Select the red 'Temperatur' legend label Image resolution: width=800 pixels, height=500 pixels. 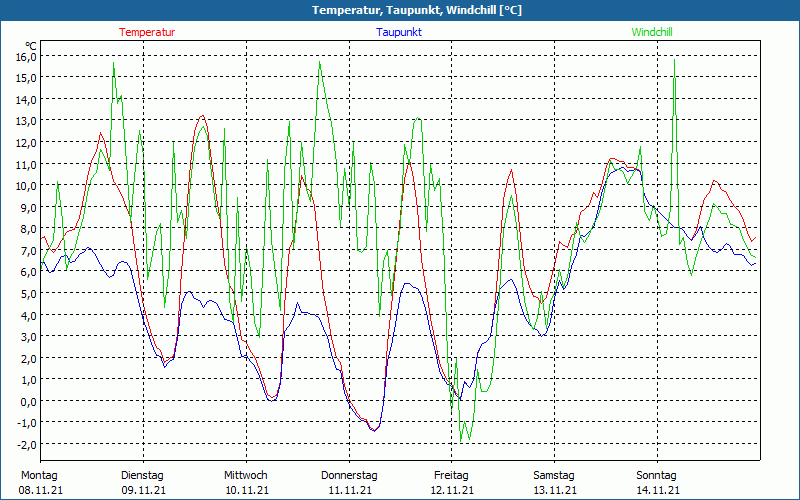tap(147, 32)
